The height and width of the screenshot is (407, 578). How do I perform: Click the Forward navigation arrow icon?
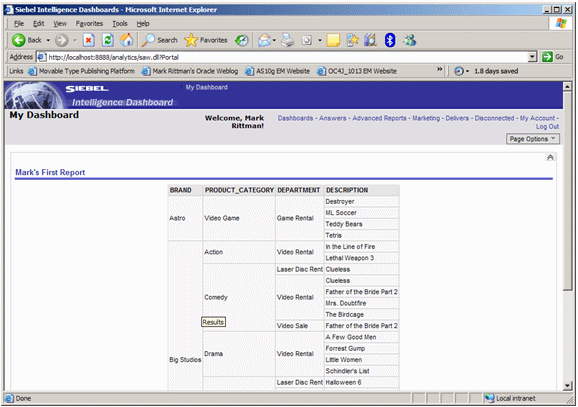[x=62, y=40]
